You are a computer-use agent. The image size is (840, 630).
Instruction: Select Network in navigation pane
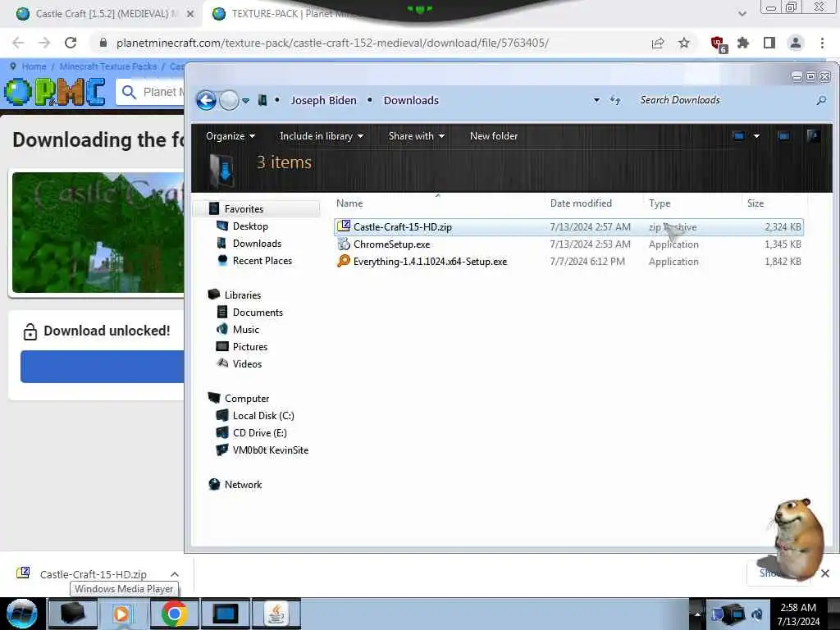coord(243,484)
